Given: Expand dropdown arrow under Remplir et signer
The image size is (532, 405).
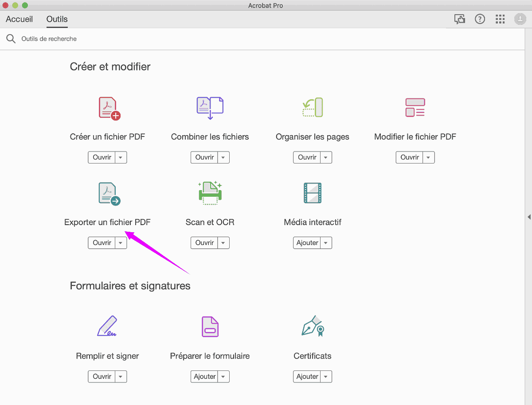Looking at the screenshot, I should click(121, 377).
